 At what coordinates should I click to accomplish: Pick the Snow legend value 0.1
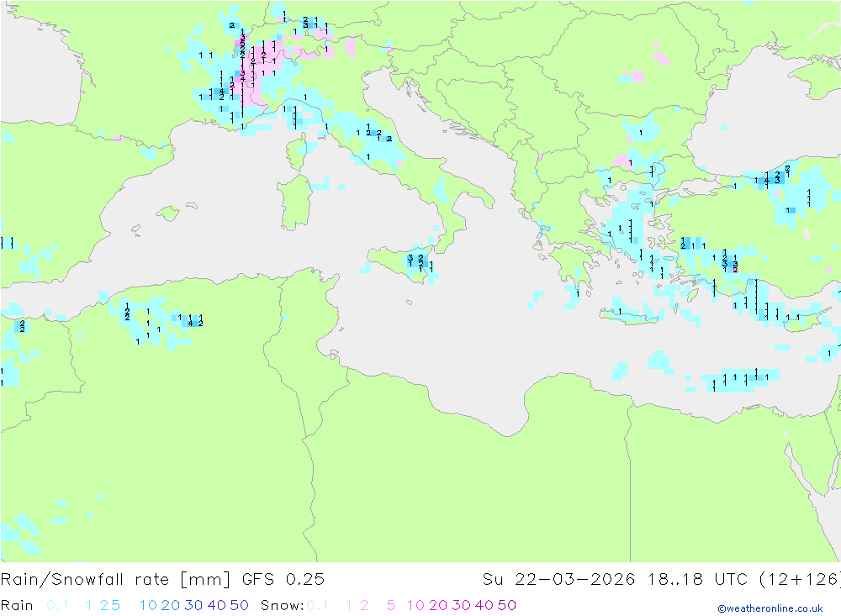[x=318, y=605]
